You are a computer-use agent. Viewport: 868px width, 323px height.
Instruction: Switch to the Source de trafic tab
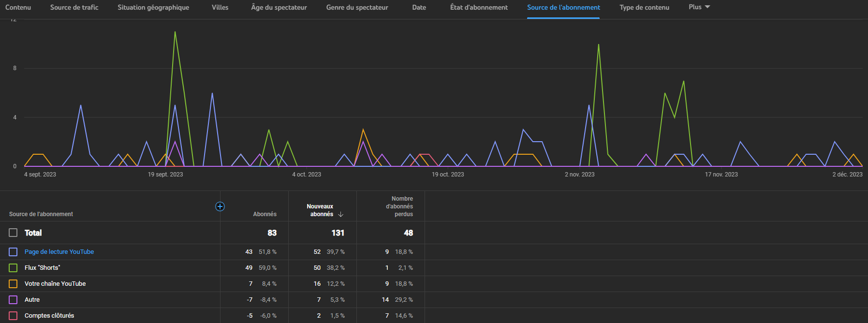coord(74,7)
